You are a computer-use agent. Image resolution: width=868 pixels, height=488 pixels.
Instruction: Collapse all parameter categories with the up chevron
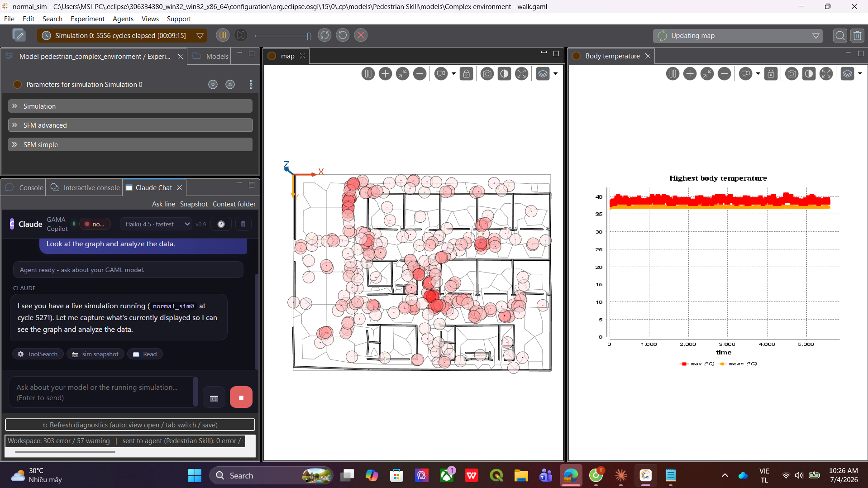point(230,85)
